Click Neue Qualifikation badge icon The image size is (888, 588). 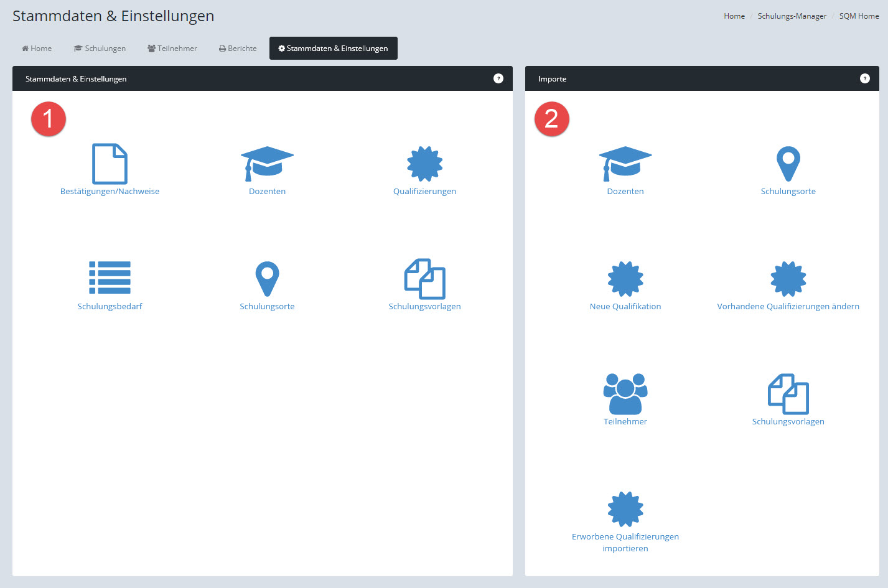pyautogui.click(x=625, y=279)
